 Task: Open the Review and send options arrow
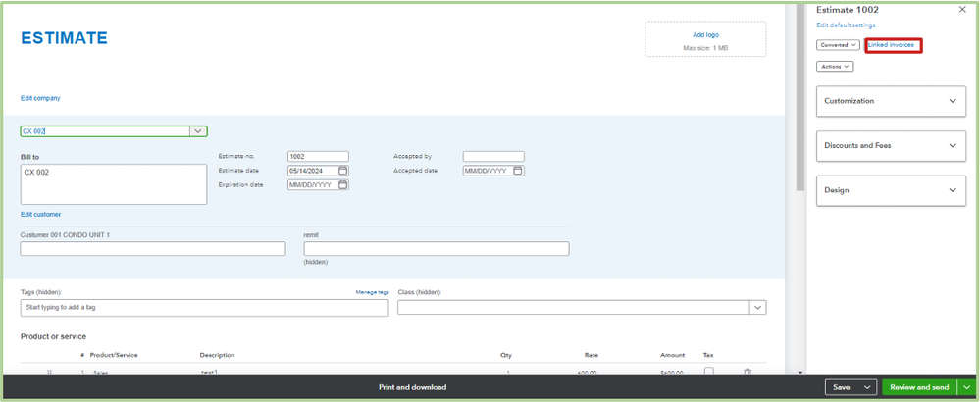[969, 387]
